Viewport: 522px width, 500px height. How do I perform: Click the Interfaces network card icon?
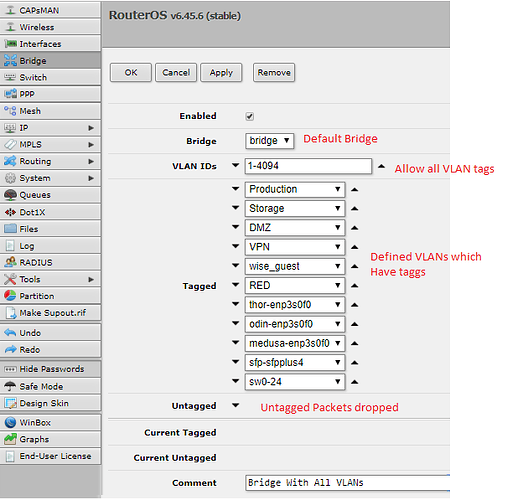click(10, 44)
